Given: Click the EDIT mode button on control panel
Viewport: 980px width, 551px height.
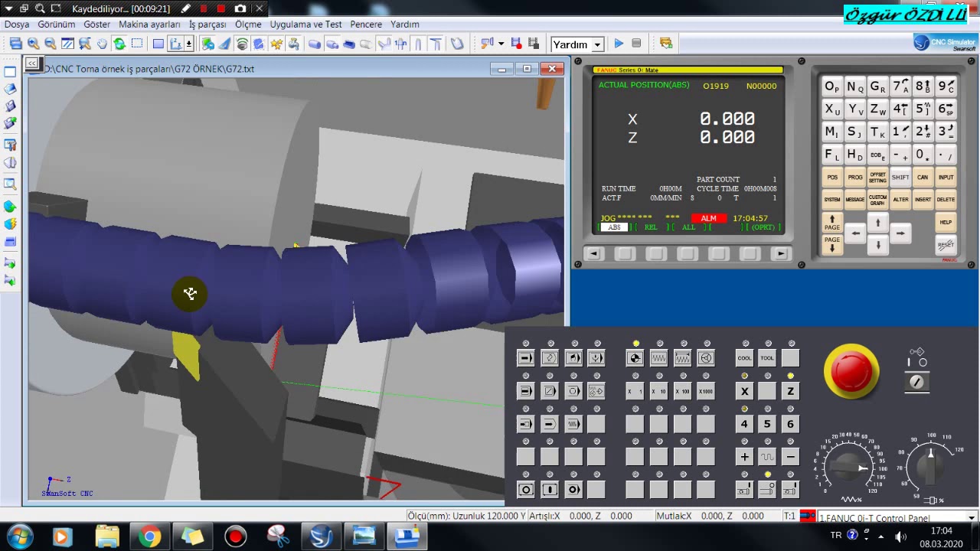Looking at the screenshot, I should point(549,358).
